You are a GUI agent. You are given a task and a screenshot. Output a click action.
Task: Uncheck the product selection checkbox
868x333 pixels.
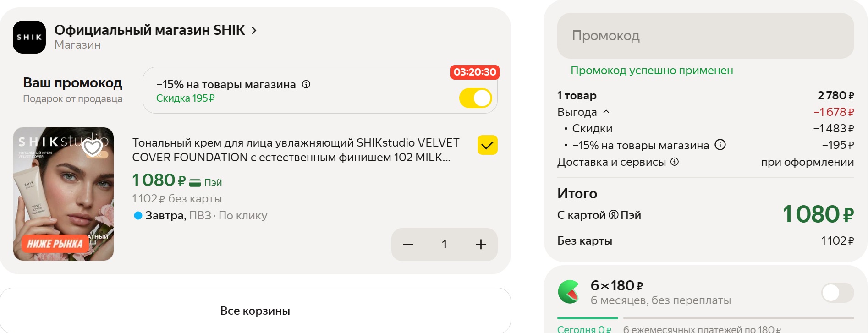pos(487,145)
